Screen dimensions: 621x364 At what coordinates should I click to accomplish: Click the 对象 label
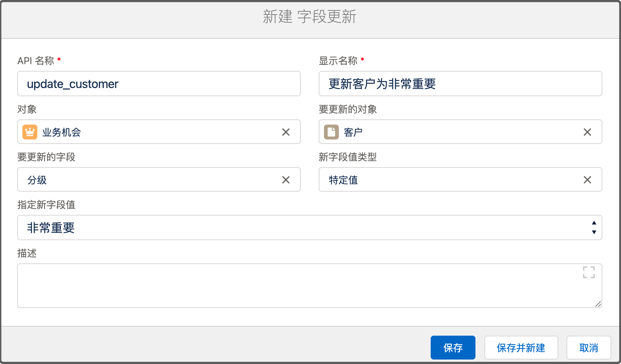coord(27,109)
